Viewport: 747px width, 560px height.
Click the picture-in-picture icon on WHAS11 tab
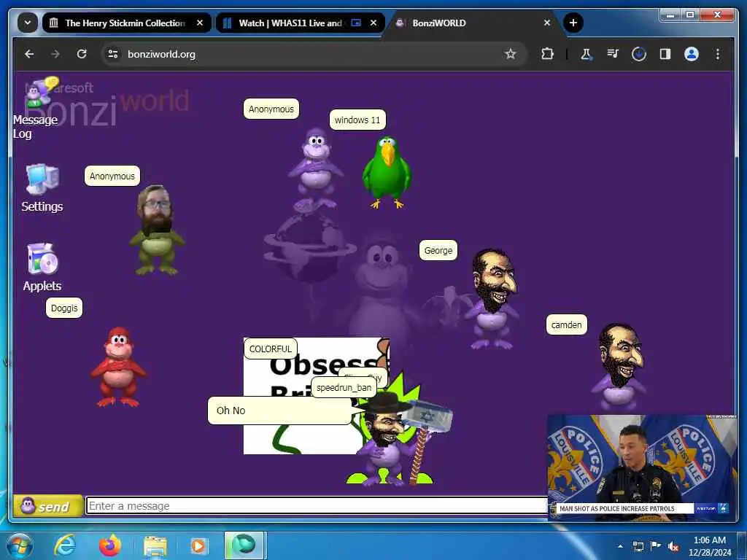pos(356,23)
